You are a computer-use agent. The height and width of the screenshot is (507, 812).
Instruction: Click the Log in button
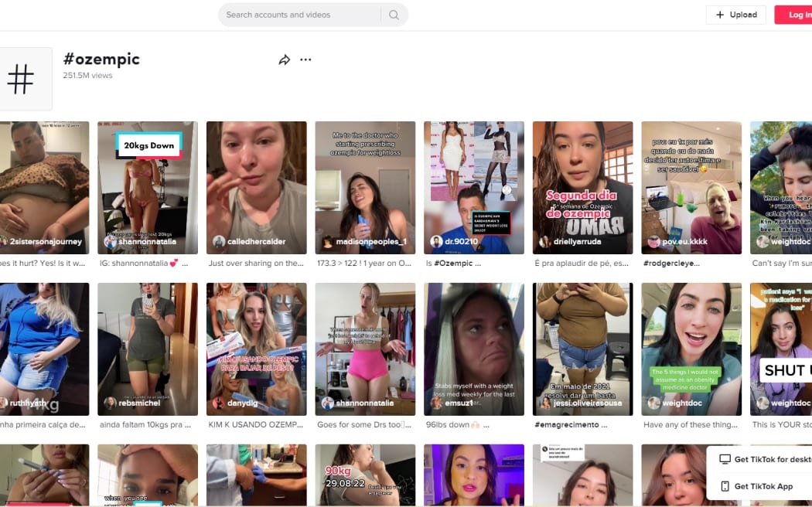coord(797,14)
